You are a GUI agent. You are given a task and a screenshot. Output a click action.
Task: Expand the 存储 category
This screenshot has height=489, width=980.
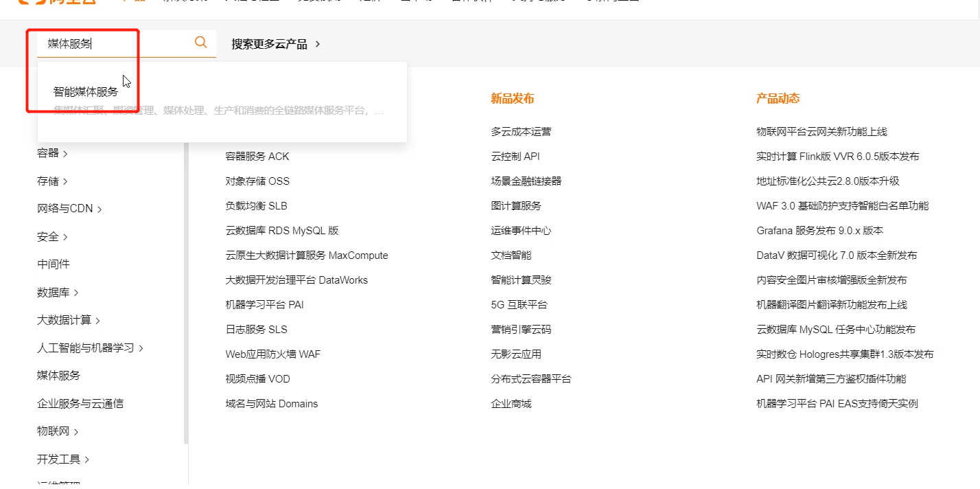[x=52, y=181]
